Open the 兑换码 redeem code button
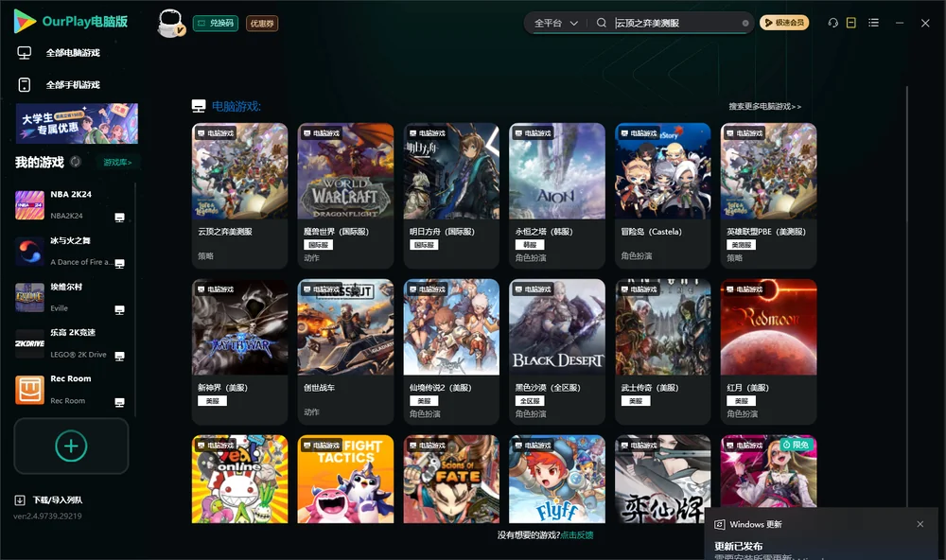This screenshot has height=560, width=946. 216,23
